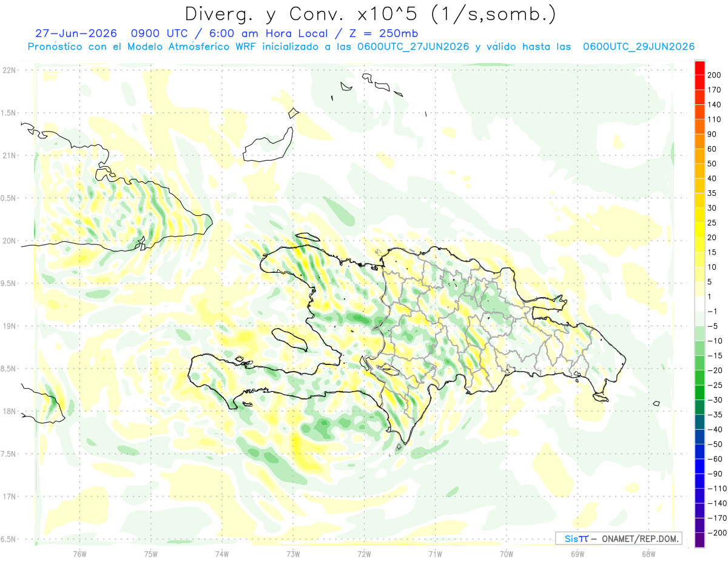Click the "68W" longitude label
This screenshot has width=728, height=562.
[649, 554]
